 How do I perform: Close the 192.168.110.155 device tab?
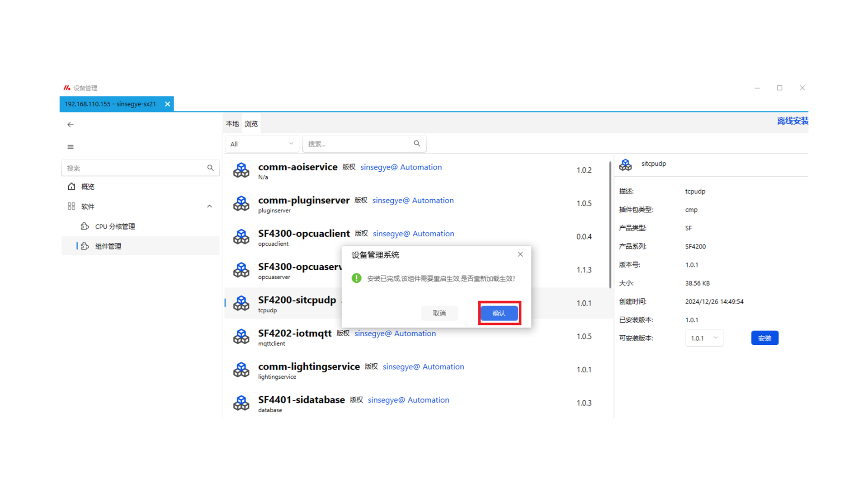pos(167,104)
